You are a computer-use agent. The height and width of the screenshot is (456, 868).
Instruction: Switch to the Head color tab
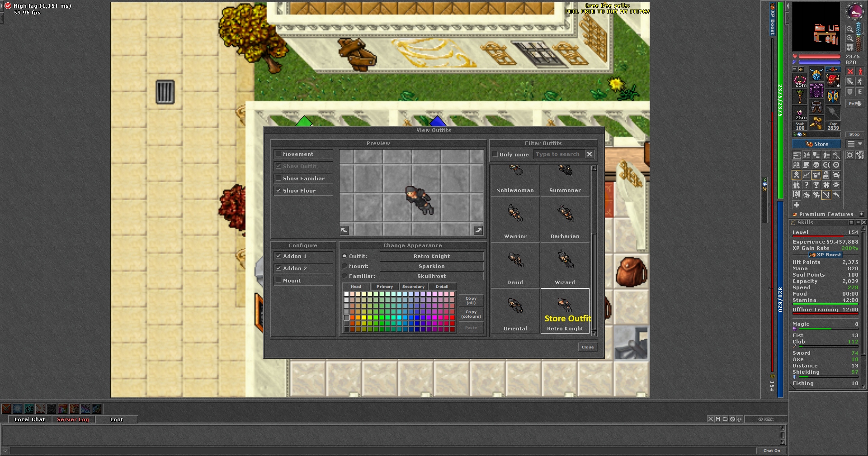pos(356,287)
